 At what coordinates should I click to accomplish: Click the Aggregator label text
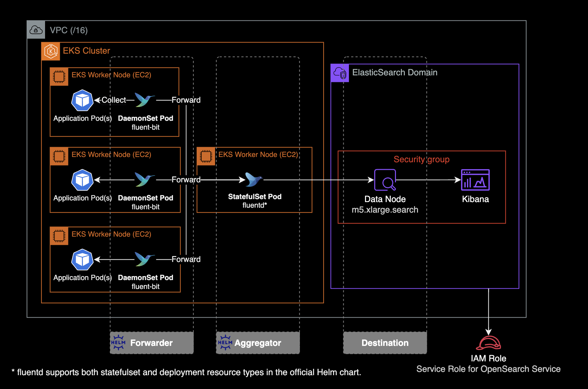[258, 343]
